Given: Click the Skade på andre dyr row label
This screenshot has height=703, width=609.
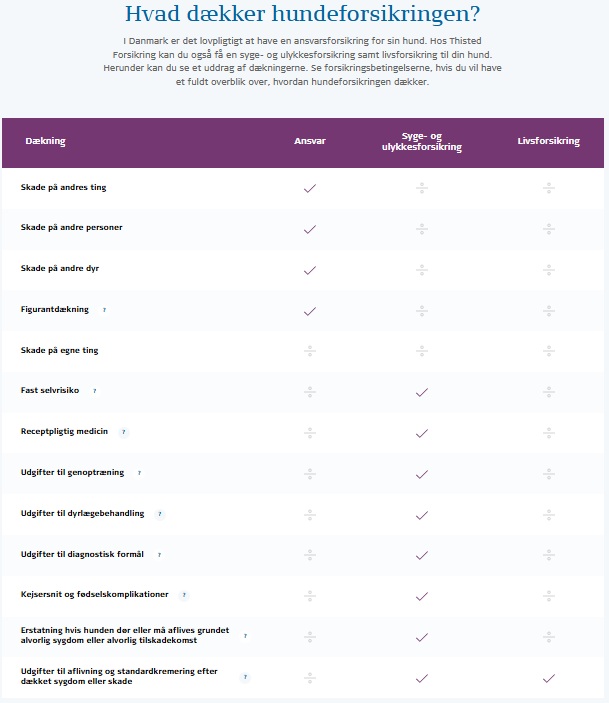Looking at the screenshot, I should pos(60,268).
